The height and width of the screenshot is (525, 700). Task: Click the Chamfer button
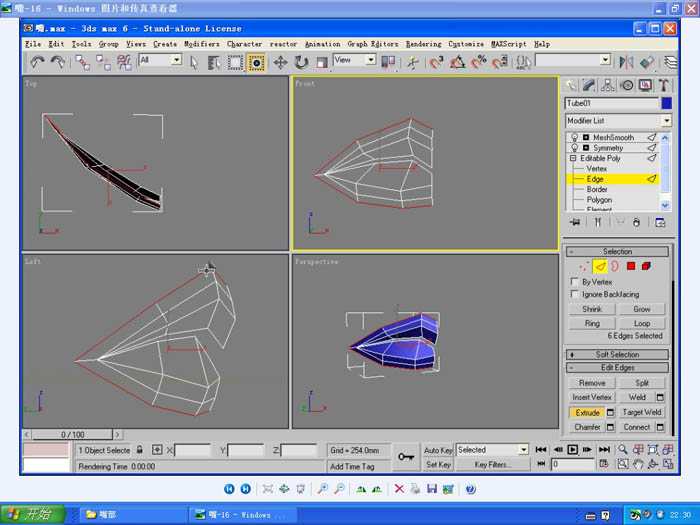(x=588, y=427)
